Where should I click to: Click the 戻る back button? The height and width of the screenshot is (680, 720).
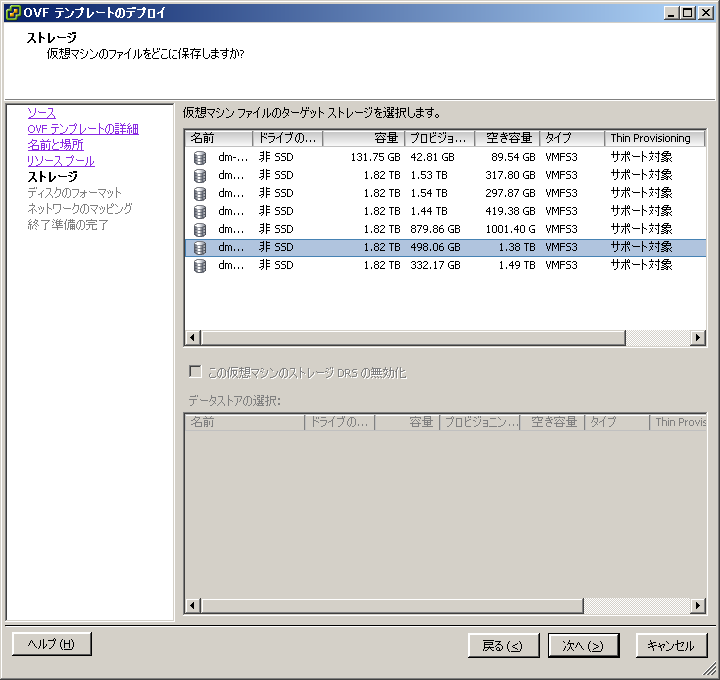tap(503, 646)
